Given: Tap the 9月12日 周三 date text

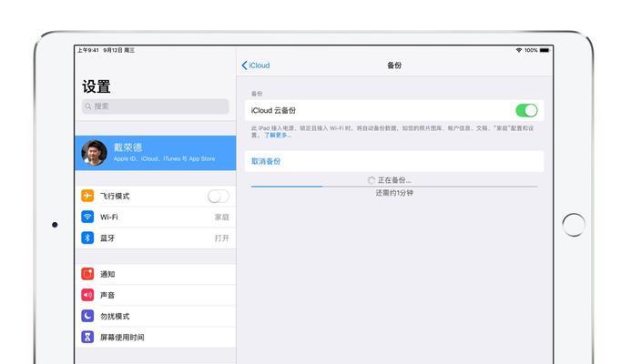Looking at the screenshot, I should pyautogui.click(x=119, y=50).
